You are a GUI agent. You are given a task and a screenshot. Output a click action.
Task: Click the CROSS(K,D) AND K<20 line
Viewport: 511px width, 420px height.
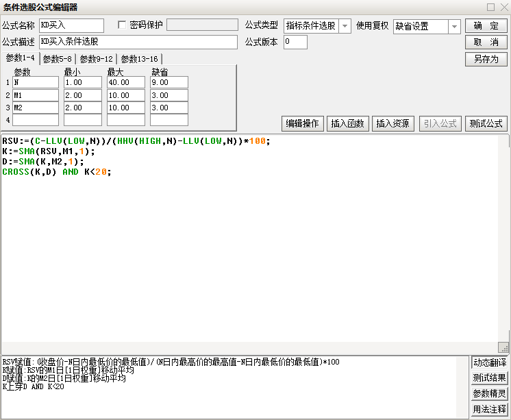57,172
